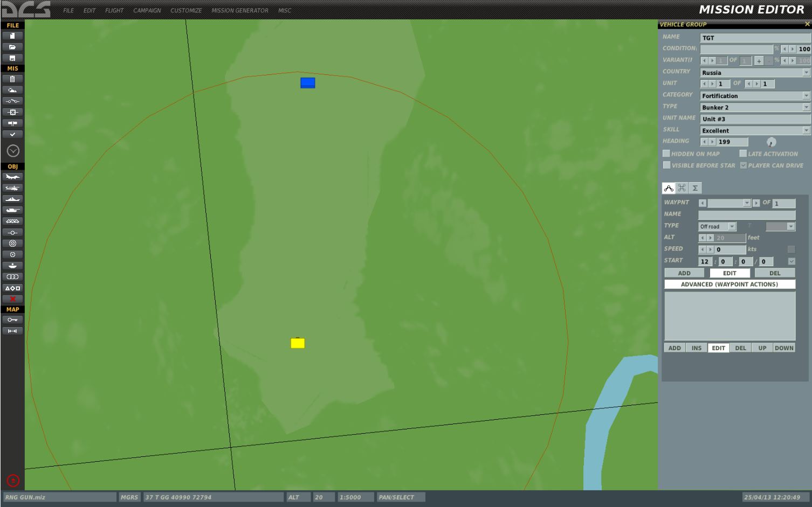Screen dimensions: 812x507
Task: Click the INS action button
Action: pyautogui.click(x=697, y=348)
